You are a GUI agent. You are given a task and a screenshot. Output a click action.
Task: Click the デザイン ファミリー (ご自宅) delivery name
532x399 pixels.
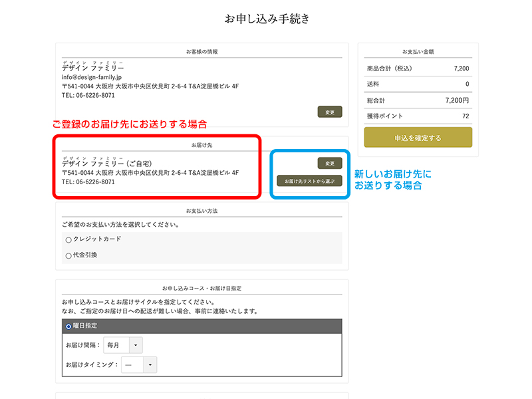click(x=107, y=164)
